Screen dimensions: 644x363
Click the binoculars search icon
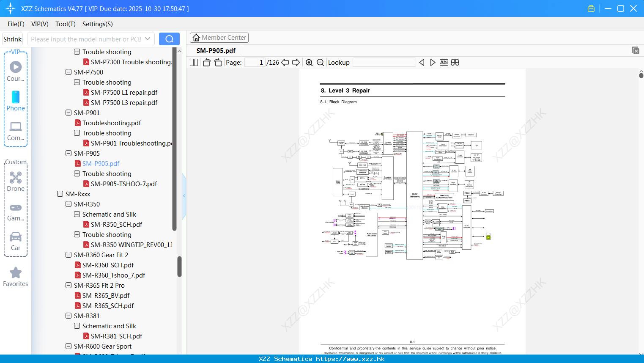(455, 62)
